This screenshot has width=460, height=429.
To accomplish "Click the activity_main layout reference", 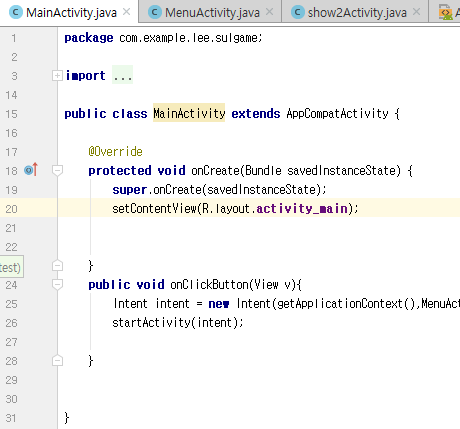I will [x=302, y=209].
